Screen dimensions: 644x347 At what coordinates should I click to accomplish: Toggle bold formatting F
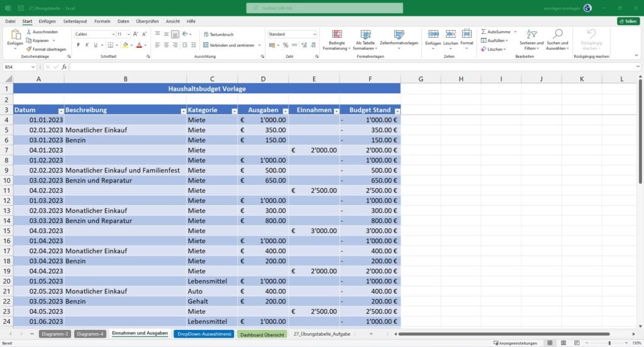pyautogui.click(x=78, y=45)
